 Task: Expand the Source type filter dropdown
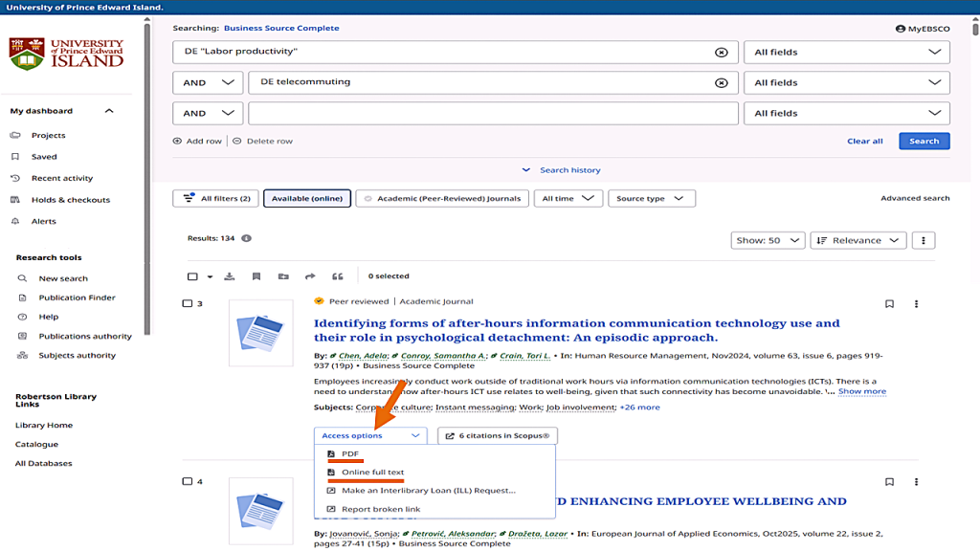pyautogui.click(x=651, y=199)
